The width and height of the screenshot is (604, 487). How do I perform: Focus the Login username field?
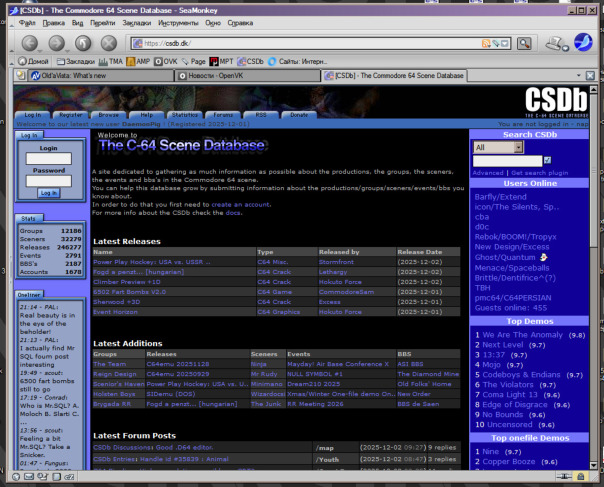click(49, 159)
